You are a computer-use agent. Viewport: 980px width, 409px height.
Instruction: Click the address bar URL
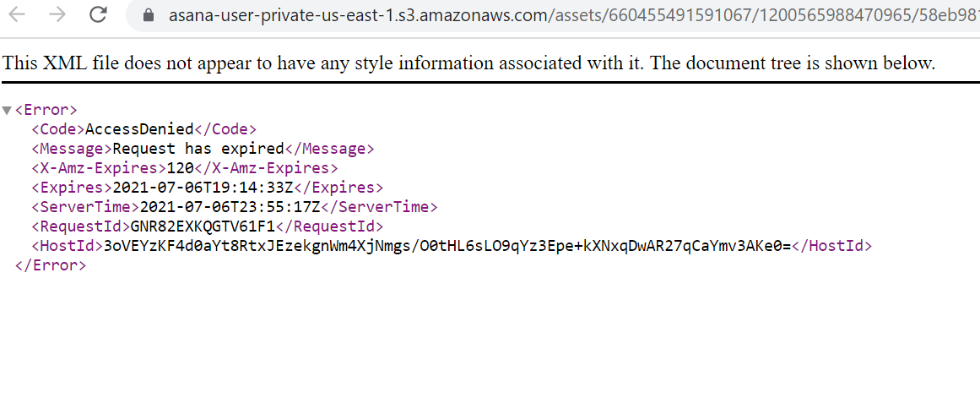[574, 14]
